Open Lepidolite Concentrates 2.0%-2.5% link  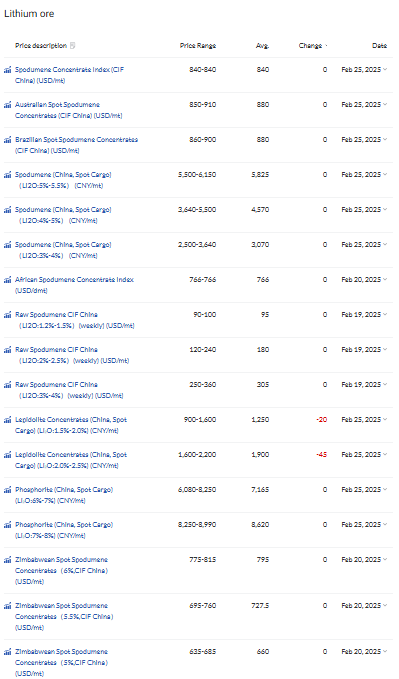(71, 460)
